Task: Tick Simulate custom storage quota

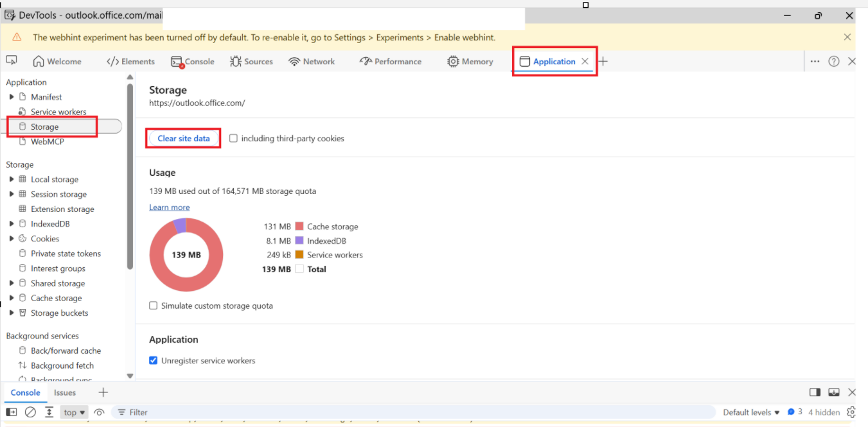Action: [153, 306]
